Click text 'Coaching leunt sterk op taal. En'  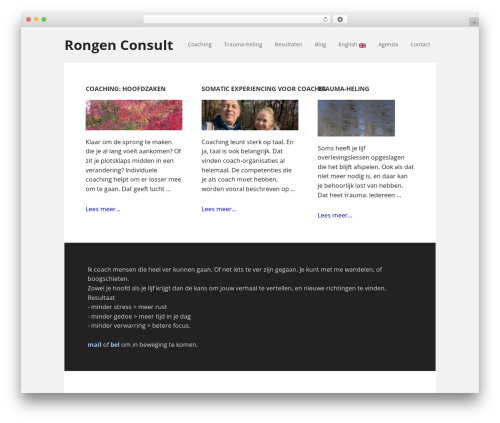(247, 142)
